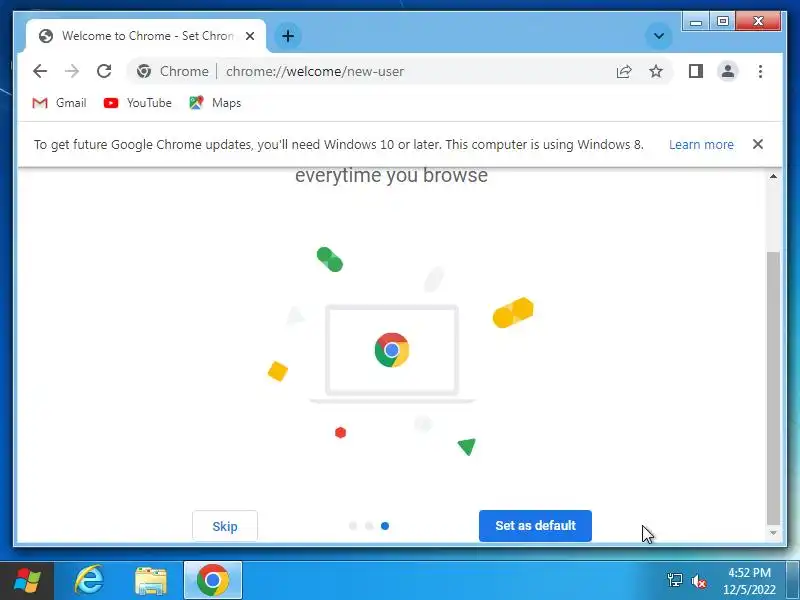Screen dimensions: 800x600
Task: Open File Explorer from taskbar
Action: click(x=151, y=581)
